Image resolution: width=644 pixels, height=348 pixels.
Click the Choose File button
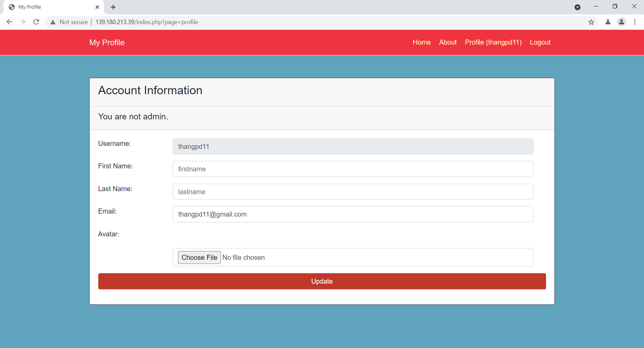(199, 257)
